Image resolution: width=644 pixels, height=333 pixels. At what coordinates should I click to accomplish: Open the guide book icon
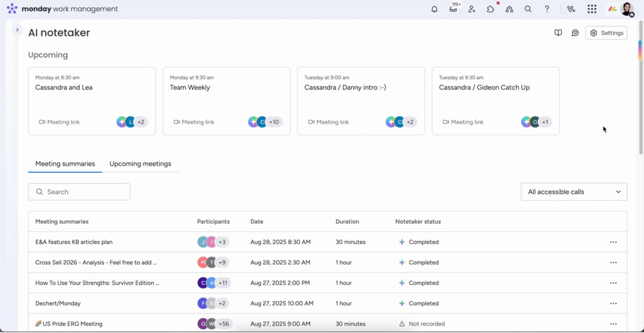point(558,33)
